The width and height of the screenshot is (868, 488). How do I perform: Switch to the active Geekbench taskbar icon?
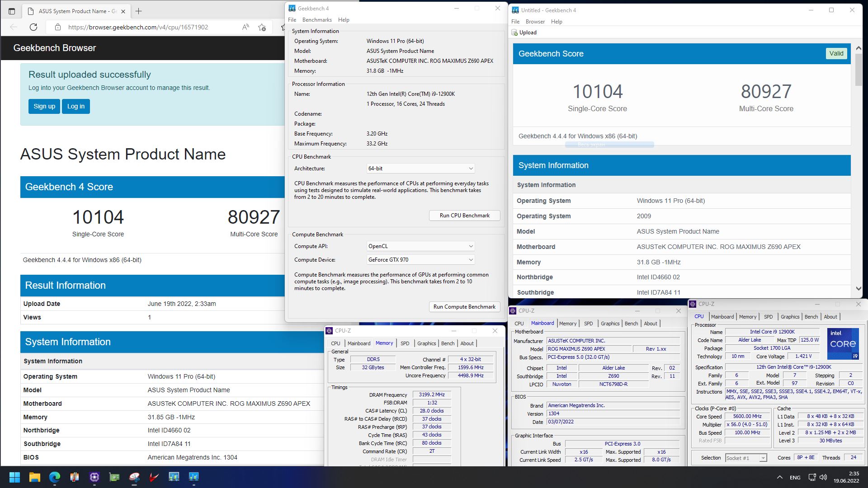click(x=194, y=477)
